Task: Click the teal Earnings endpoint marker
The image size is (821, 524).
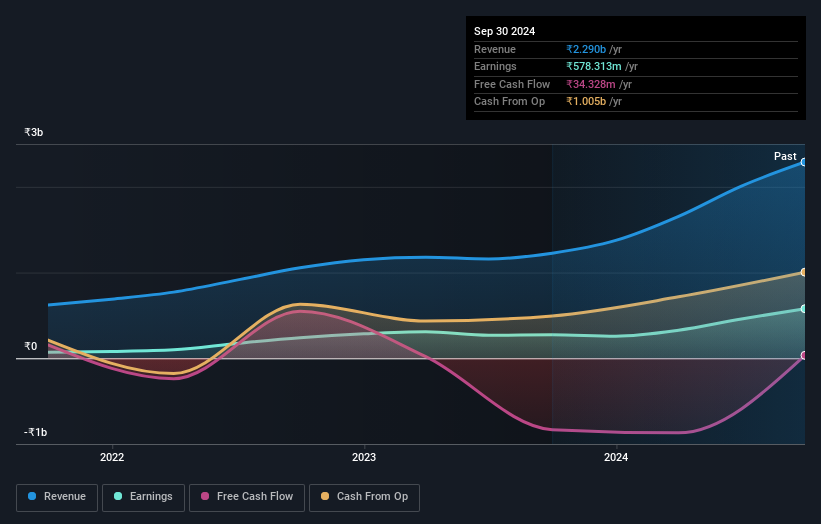Action: (804, 309)
